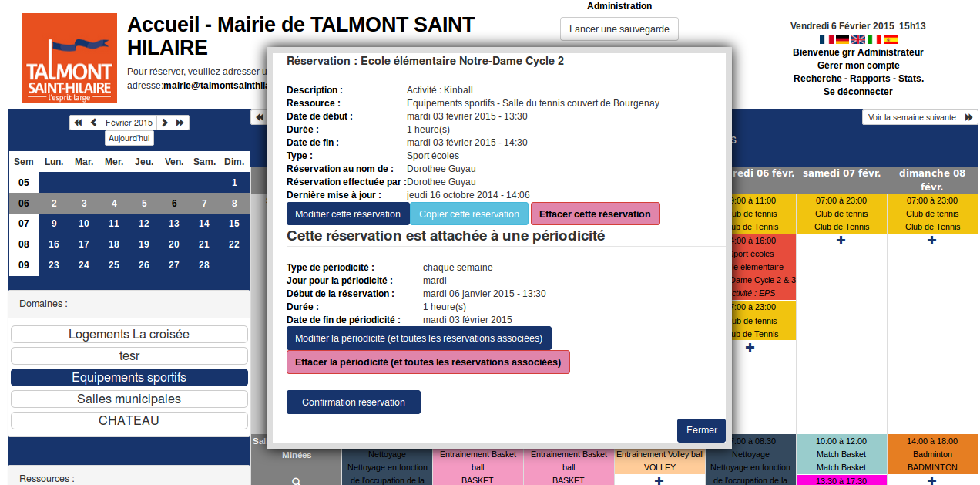Add a booking on samedi 07 févr. plus
This screenshot has width=980, height=485.
click(841, 241)
